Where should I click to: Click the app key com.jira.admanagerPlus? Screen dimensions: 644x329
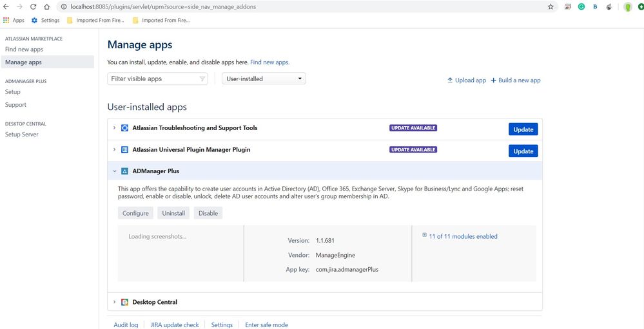click(347, 270)
